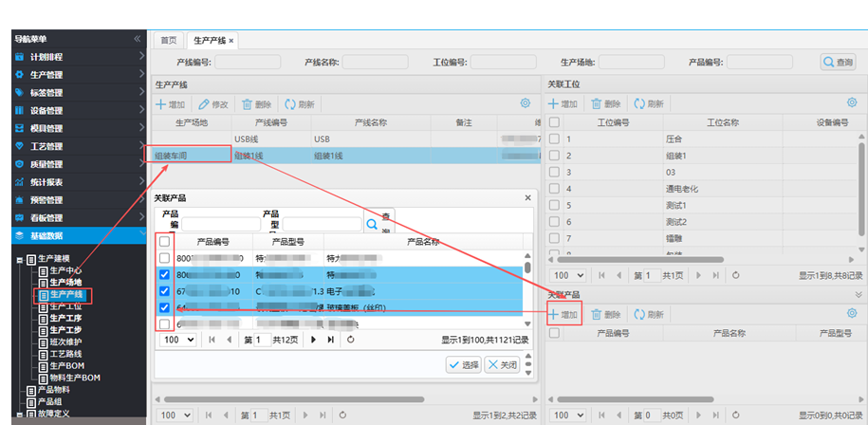The image size is (868, 425).
Task: Open 质量管理 menu section
Action: (79, 164)
